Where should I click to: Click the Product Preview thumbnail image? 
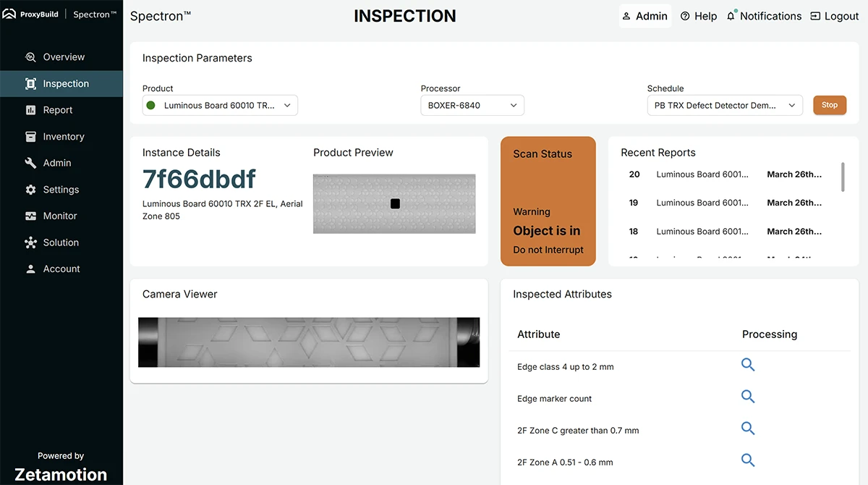[x=394, y=203]
